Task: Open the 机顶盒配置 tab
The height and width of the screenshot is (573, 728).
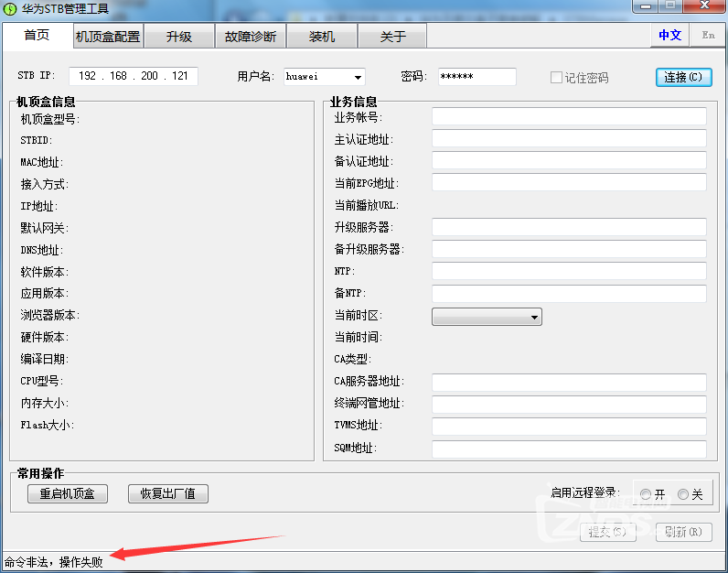Action: [x=108, y=37]
